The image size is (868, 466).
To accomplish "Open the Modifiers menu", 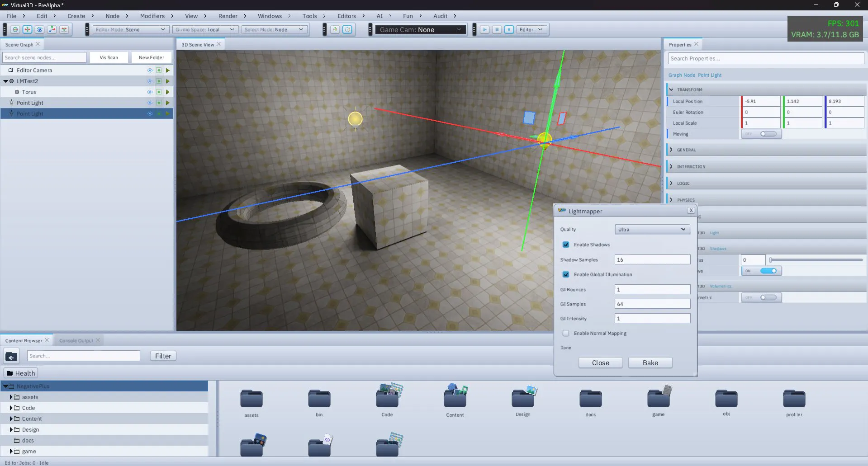I will click(152, 16).
